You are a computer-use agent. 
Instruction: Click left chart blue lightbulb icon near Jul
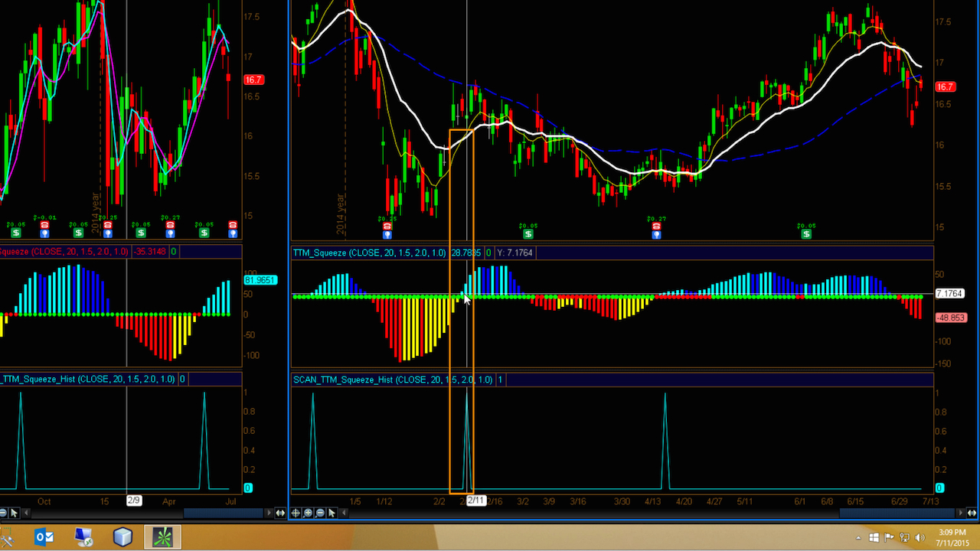tap(233, 233)
